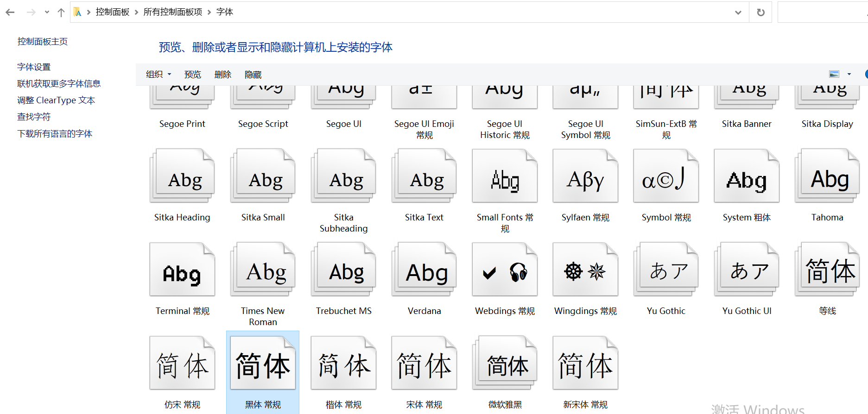
Task: Open 联机获取更多字体信息 link
Action: (59, 84)
